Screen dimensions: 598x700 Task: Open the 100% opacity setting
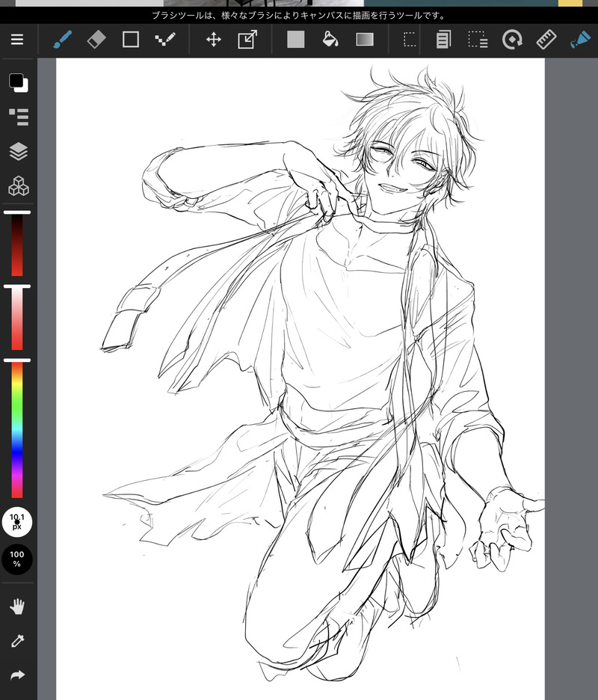pos(17,559)
